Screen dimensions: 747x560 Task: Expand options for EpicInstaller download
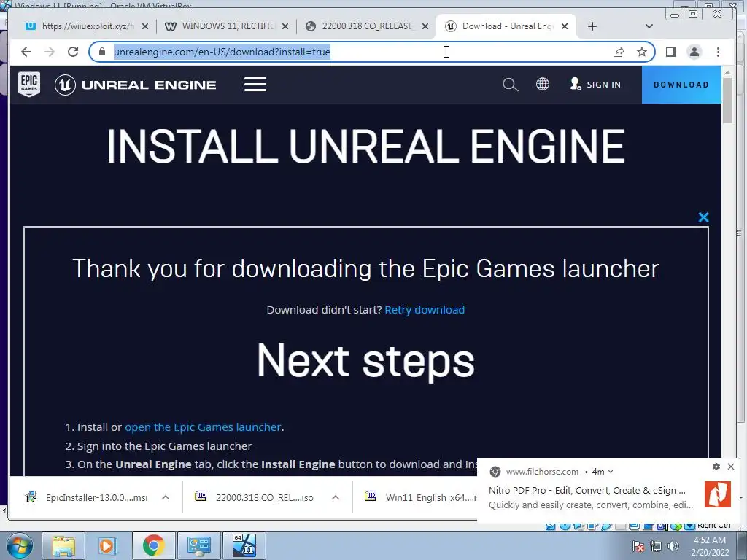166,497
